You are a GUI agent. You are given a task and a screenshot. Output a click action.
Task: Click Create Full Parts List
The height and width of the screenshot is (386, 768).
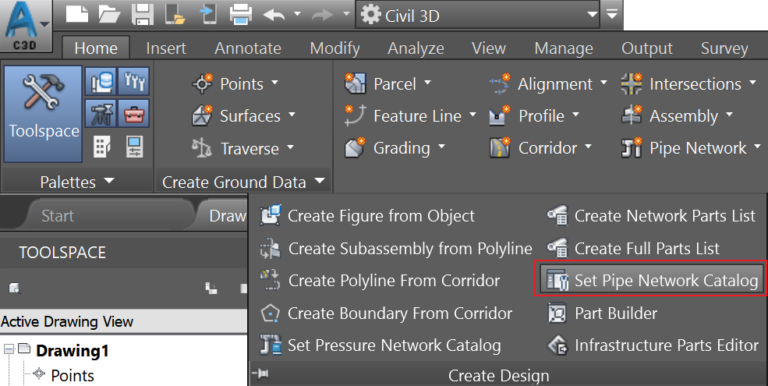[x=633, y=248]
